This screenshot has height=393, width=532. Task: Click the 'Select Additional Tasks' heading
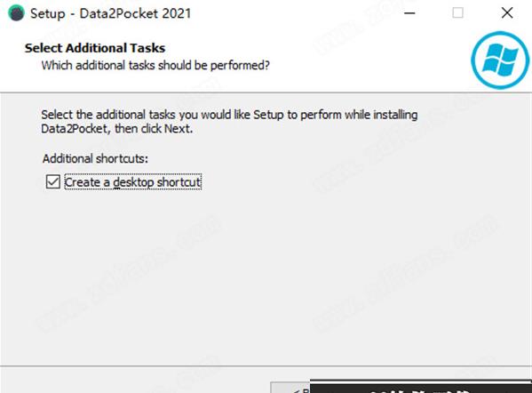pyautogui.click(x=95, y=48)
